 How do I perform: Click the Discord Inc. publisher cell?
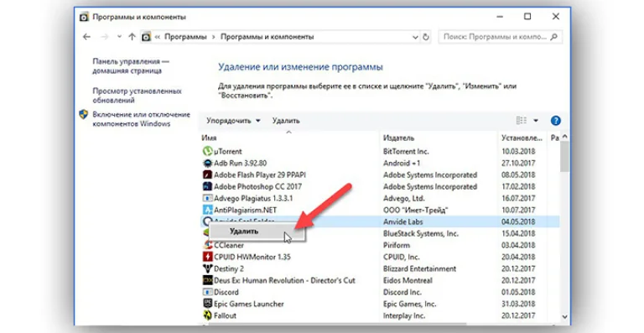point(402,293)
